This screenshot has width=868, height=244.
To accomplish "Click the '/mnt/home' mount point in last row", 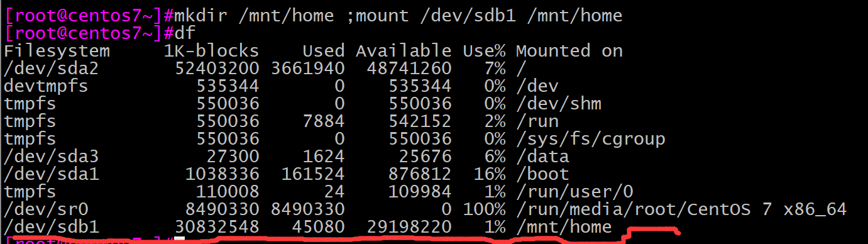I will coord(564,226).
